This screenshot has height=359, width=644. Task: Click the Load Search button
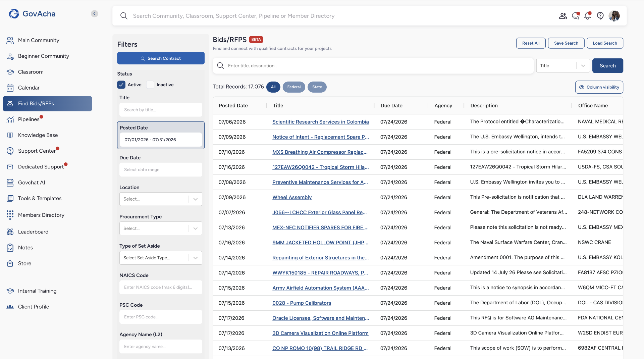pyautogui.click(x=605, y=43)
